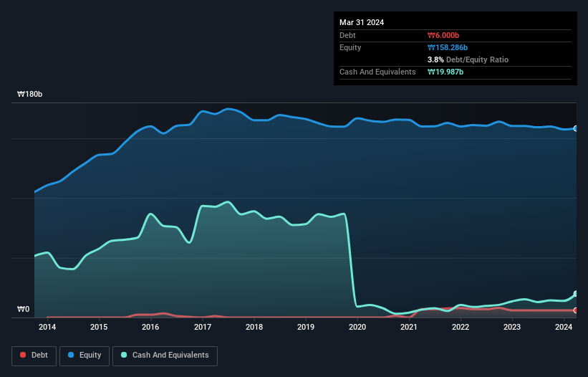Click the 3.8% Debt/Equity Ratio text
The height and width of the screenshot is (377, 588).
(468, 59)
